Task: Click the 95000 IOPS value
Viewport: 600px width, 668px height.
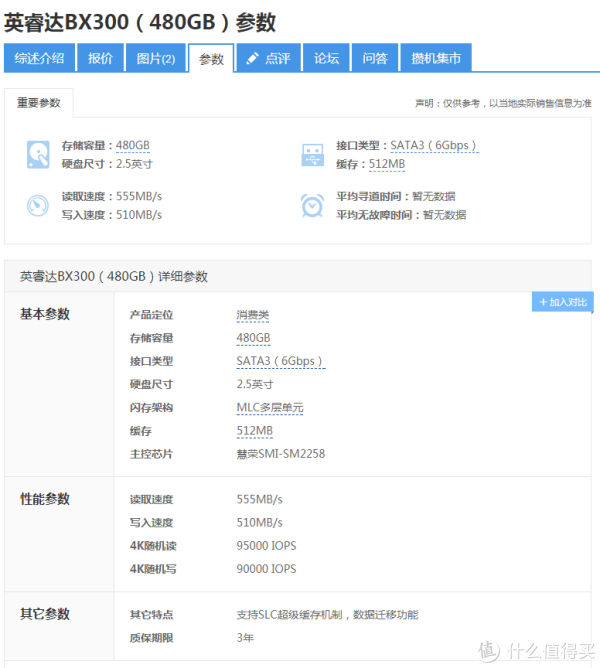Action: [x=266, y=546]
